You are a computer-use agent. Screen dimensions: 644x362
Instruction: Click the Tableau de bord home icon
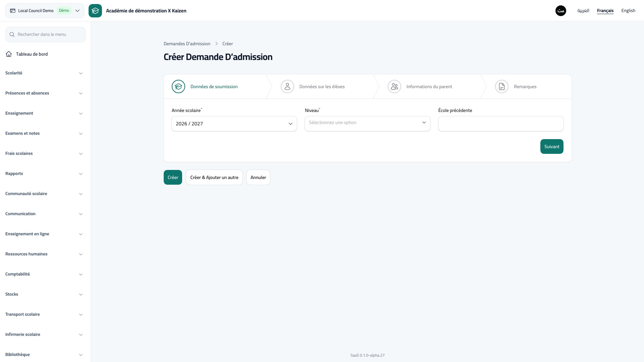(9, 54)
